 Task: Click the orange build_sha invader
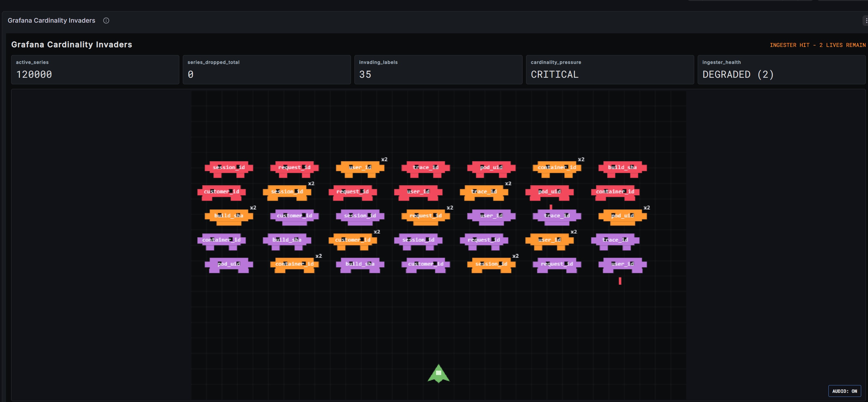[229, 217]
